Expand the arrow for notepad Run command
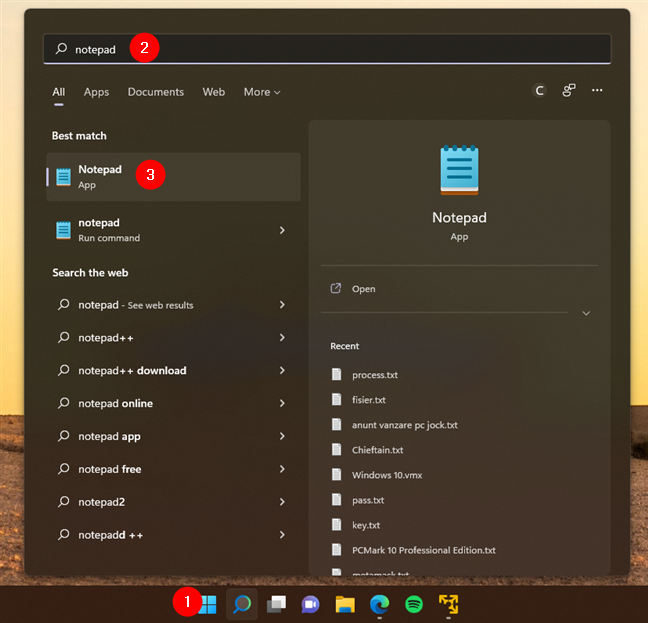The width and height of the screenshot is (648, 623). (282, 230)
